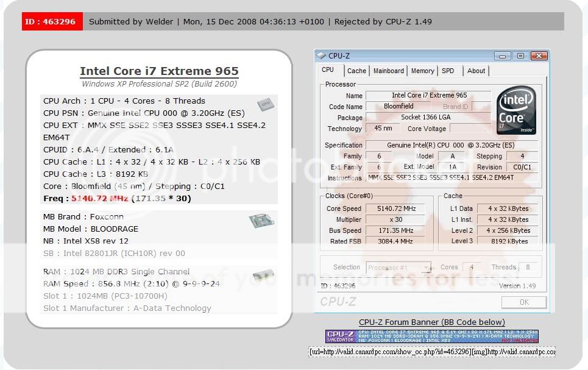This screenshot has height=370, width=588.
Task: Maximize the CPU-Z window
Action: (520, 56)
